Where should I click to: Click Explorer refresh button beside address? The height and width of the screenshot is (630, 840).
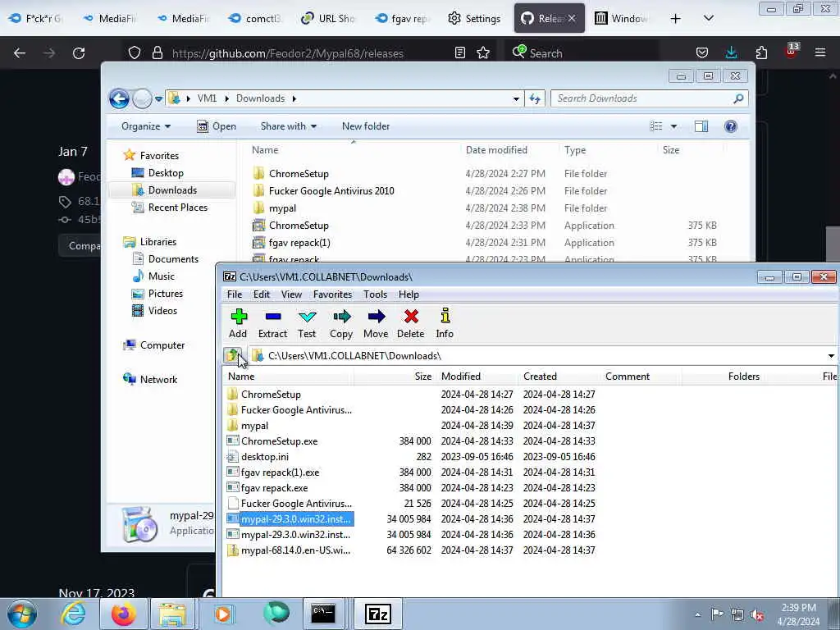click(x=535, y=98)
